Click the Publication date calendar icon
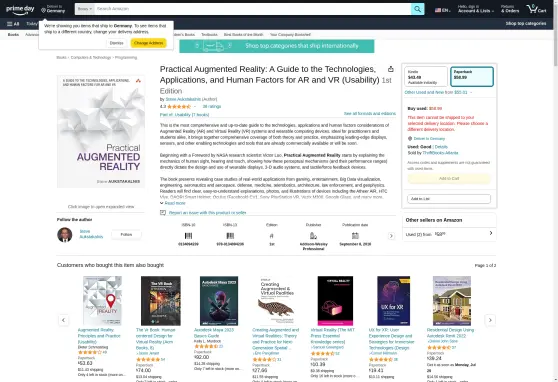 (x=355, y=236)
